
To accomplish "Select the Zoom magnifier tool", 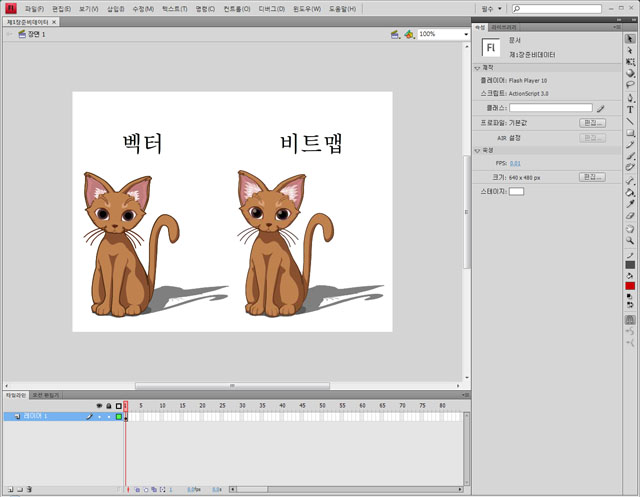I will pyautogui.click(x=630, y=240).
